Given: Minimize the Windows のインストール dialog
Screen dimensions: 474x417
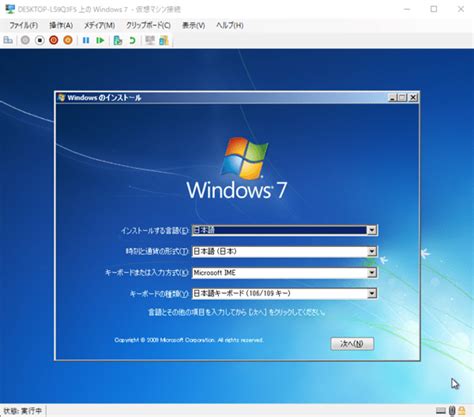Looking at the screenshot, I should click(393, 97).
